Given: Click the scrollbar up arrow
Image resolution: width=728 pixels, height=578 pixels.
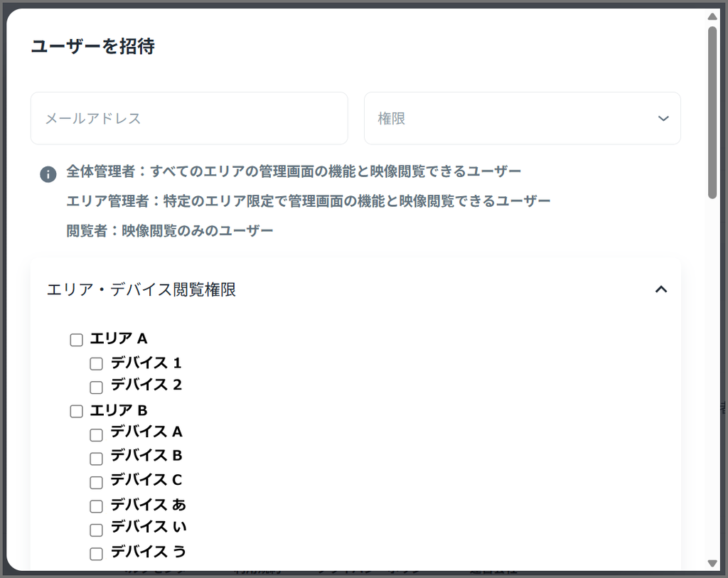Looking at the screenshot, I should pyautogui.click(x=712, y=17).
